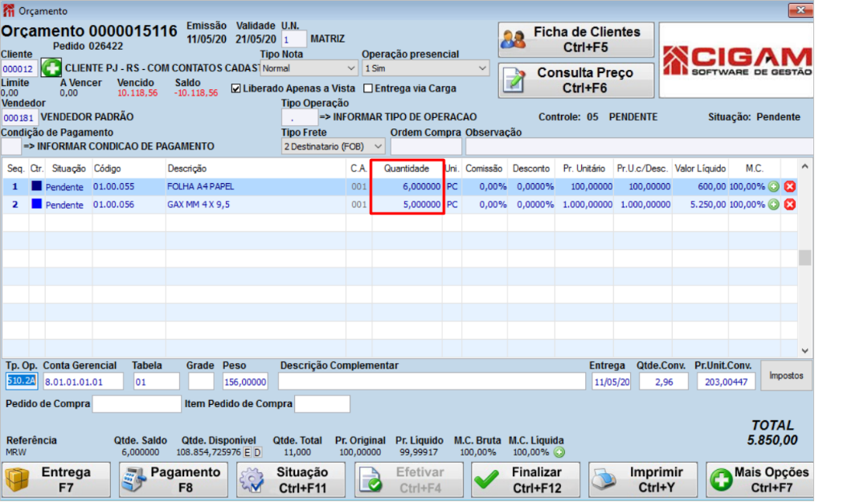Click green plus icon in GAX MM row
Image resolution: width=868 pixels, height=502 pixels.
(x=774, y=205)
